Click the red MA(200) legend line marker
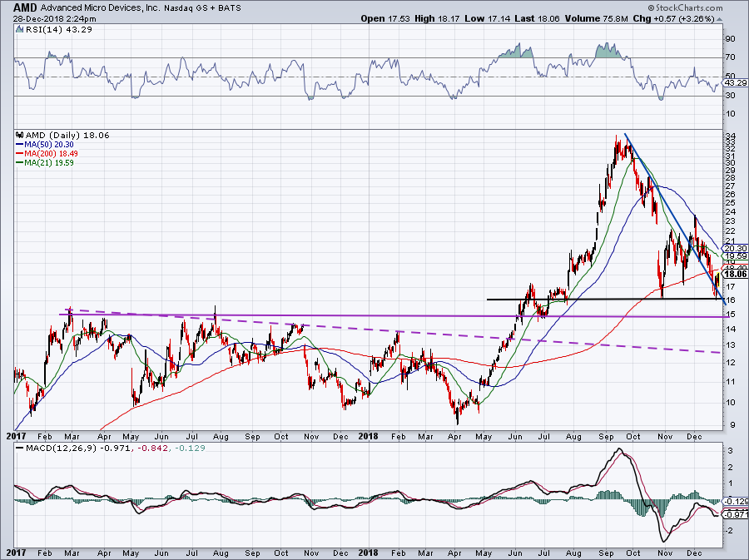The height and width of the screenshot is (560, 749). pos(20,154)
